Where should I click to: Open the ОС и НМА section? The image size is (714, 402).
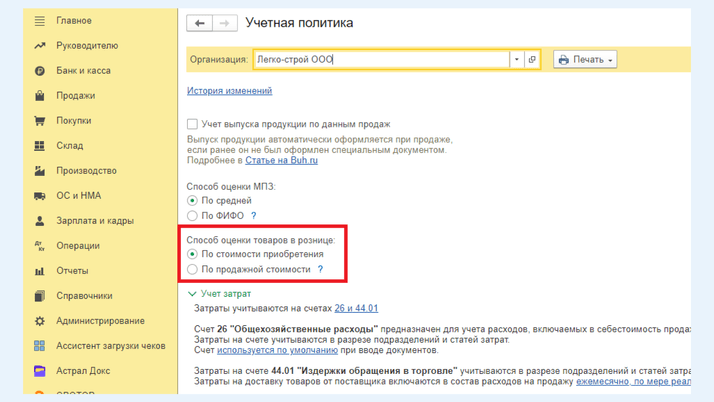pos(79,196)
